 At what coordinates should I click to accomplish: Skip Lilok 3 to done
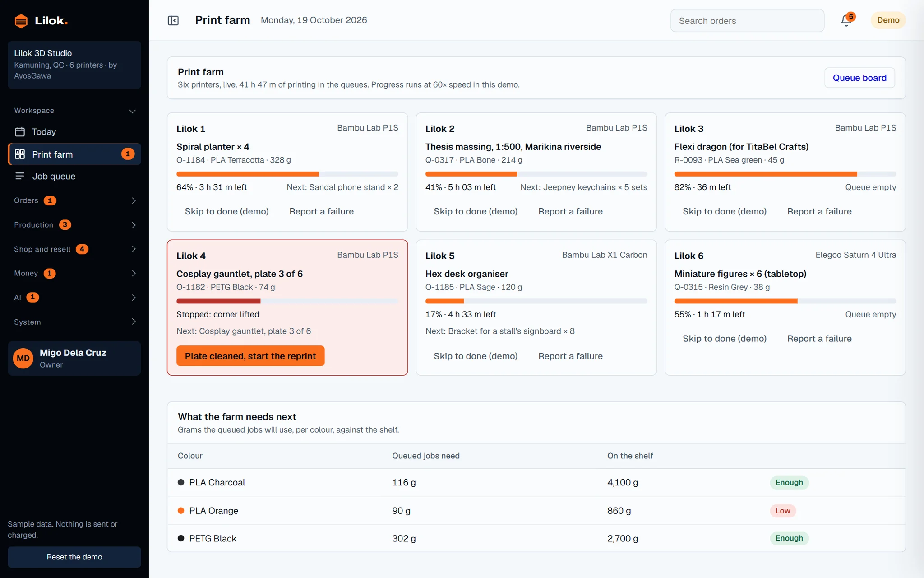pyautogui.click(x=725, y=211)
